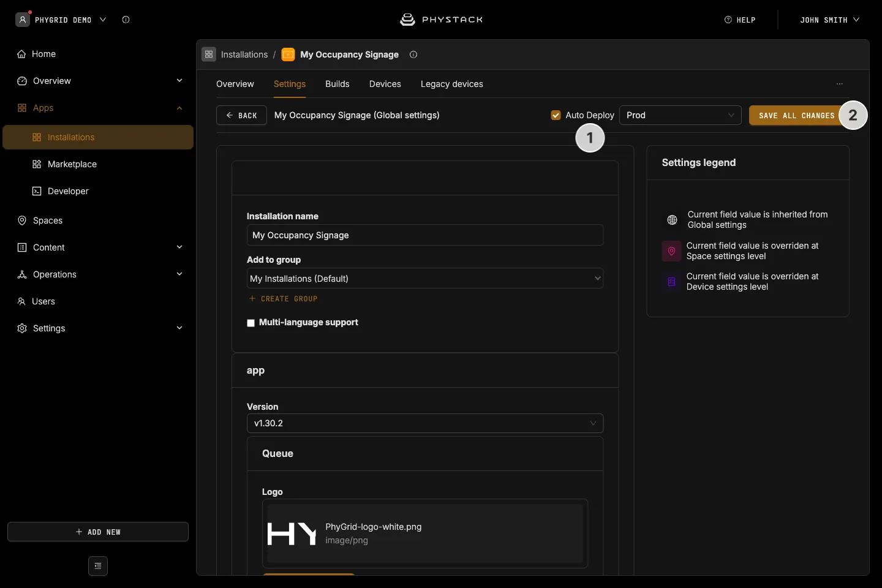
Task: Click the globe icon for Global settings legend
Action: [672, 220]
